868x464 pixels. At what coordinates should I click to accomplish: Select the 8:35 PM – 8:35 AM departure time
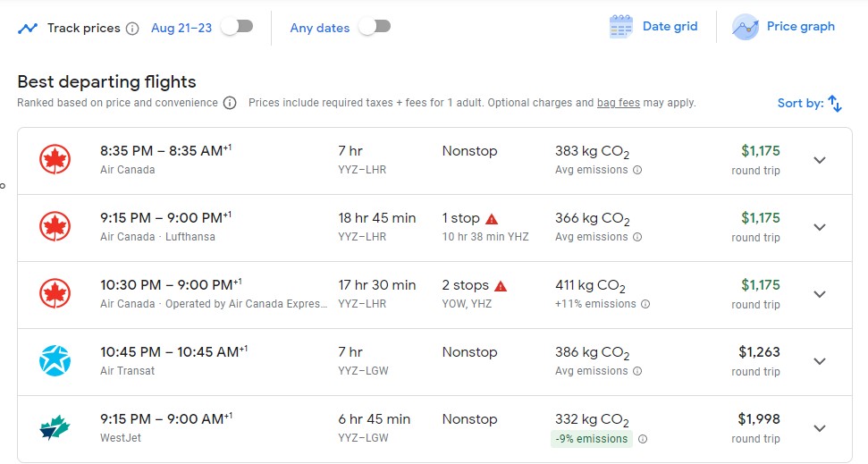165,150
